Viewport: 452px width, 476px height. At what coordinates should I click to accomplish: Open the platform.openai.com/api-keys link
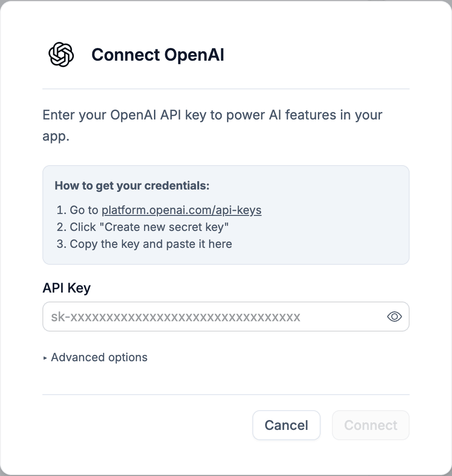point(182,210)
